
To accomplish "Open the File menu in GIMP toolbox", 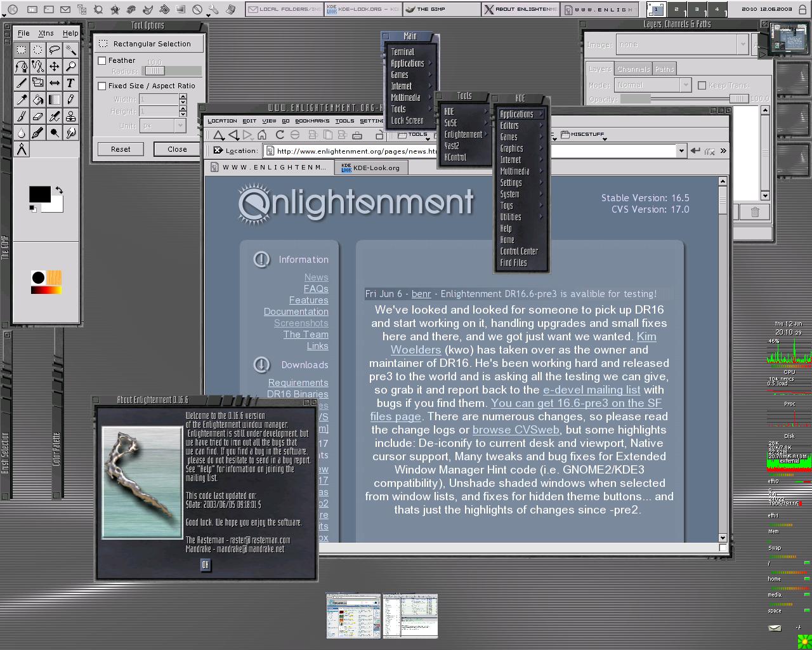I will point(23,33).
